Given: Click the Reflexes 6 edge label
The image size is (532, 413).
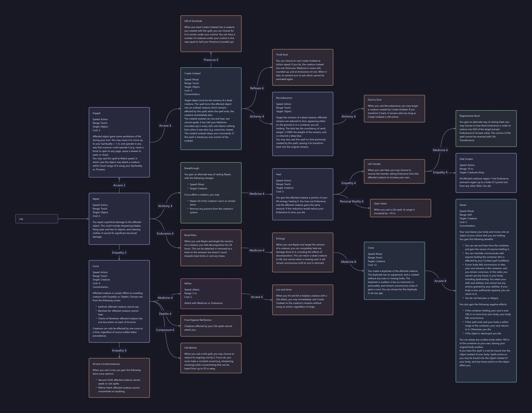Looking at the screenshot, I should 257,88.
